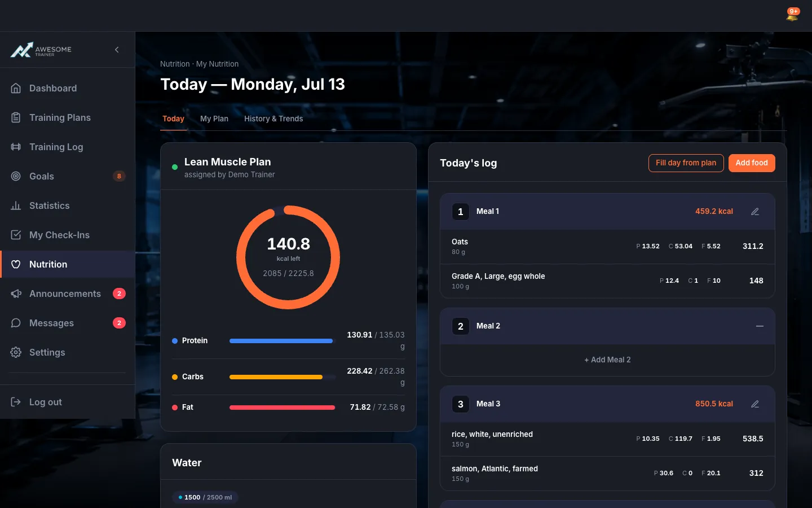The width and height of the screenshot is (812, 508).
Task: Click the Protein progress bar
Action: [x=282, y=341]
